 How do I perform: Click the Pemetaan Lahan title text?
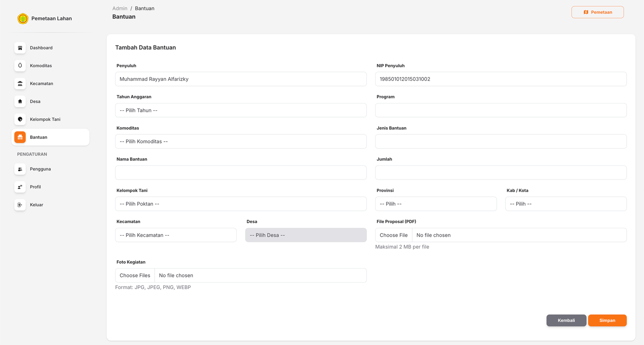click(52, 19)
